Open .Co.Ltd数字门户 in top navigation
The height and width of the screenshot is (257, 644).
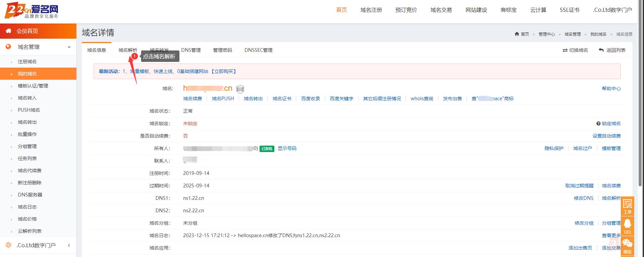tap(612, 10)
